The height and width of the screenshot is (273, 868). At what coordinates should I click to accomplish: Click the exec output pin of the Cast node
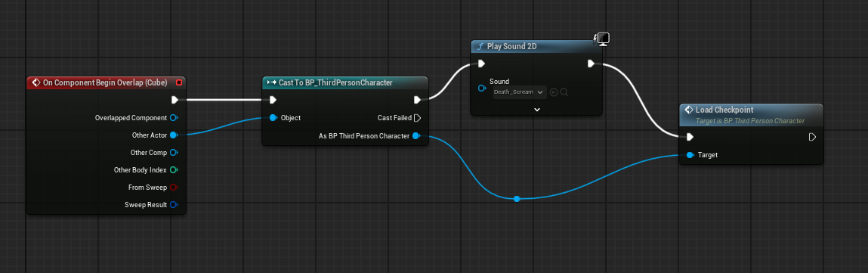tap(418, 101)
